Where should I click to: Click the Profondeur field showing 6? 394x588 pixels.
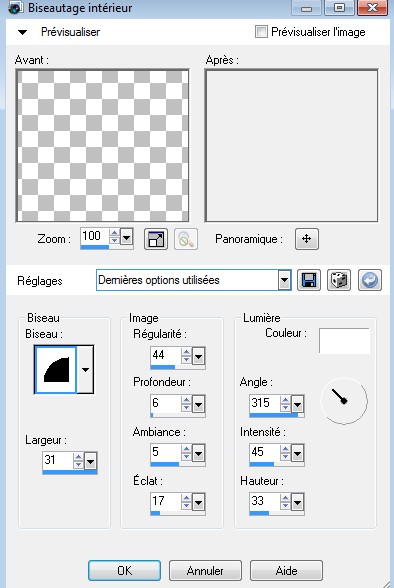165,404
